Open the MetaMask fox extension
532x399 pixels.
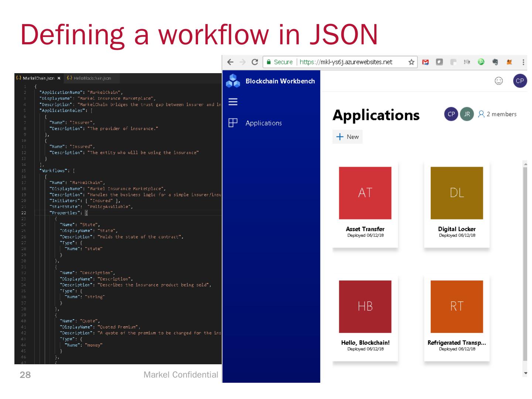click(x=509, y=62)
